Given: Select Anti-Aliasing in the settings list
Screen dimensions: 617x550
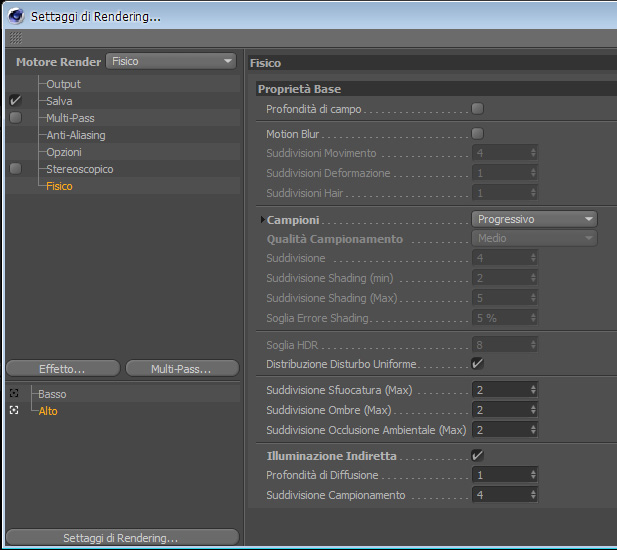Looking at the screenshot, I should pyautogui.click(x=76, y=135).
